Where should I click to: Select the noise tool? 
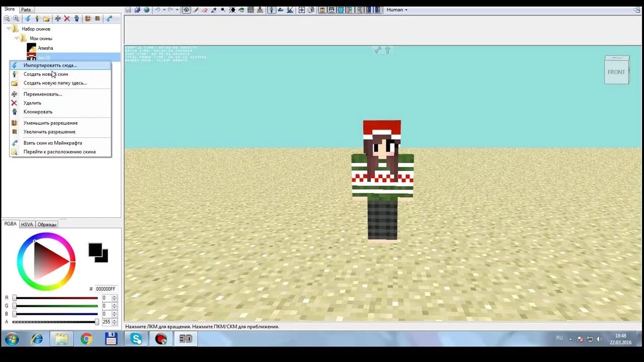coord(251,10)
